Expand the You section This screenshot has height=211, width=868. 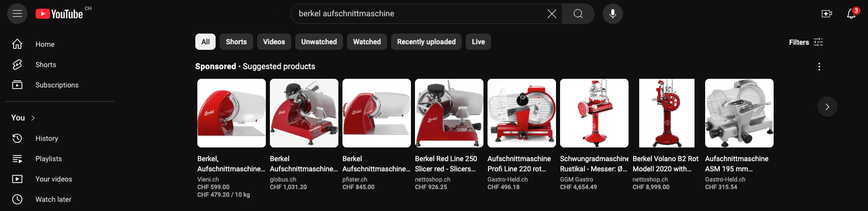(23, 118)
